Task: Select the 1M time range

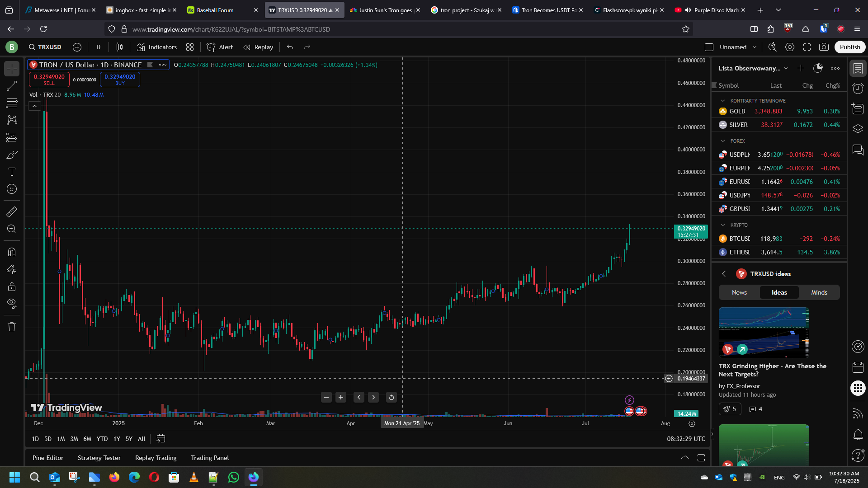Action: tap(61, 439)
